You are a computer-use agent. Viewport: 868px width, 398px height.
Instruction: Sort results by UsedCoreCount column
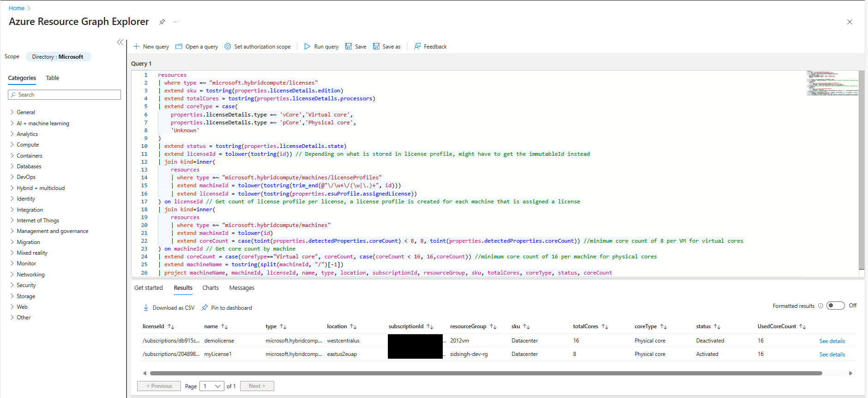[x=802, y=326]
